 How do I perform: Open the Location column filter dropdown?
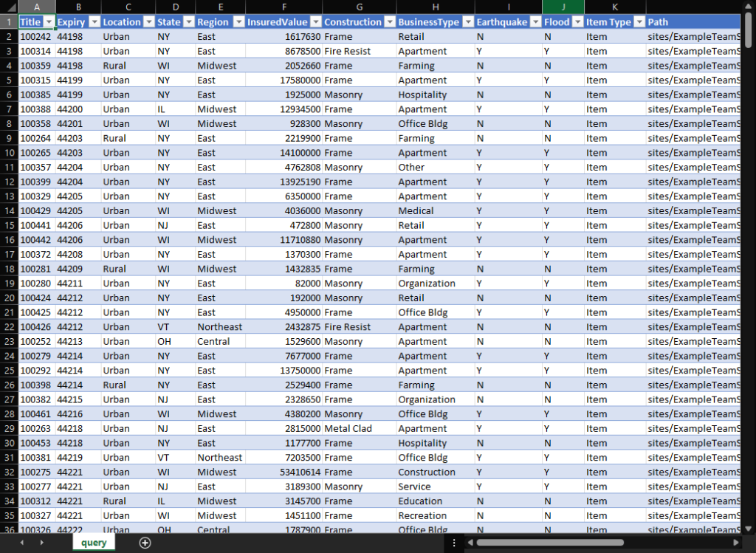[x=149, y=22]
